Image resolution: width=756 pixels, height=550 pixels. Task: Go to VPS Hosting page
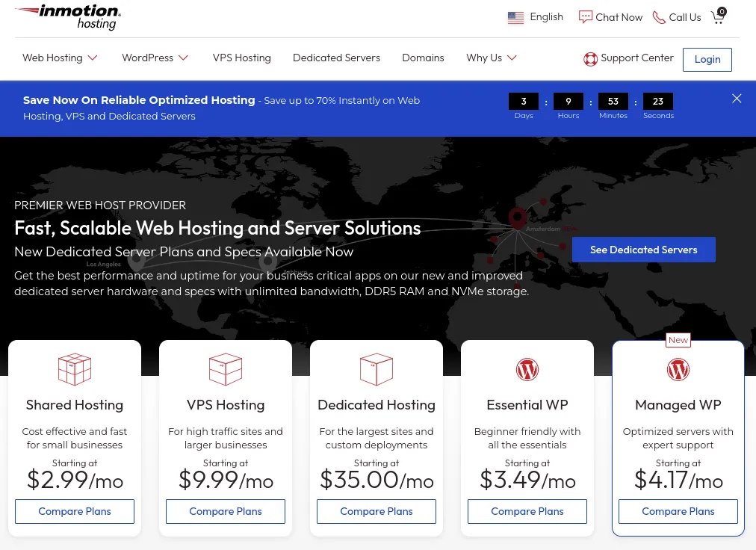pos(241,58)
